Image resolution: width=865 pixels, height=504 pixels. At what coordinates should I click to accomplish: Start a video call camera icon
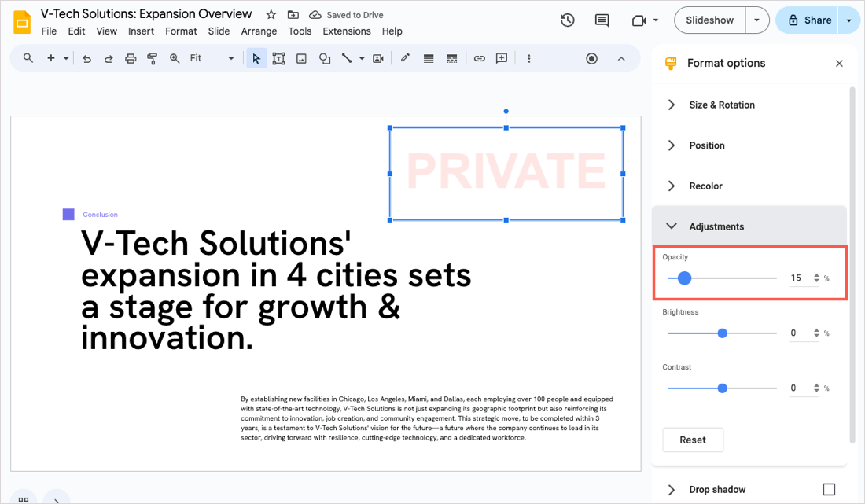(639, 20)
